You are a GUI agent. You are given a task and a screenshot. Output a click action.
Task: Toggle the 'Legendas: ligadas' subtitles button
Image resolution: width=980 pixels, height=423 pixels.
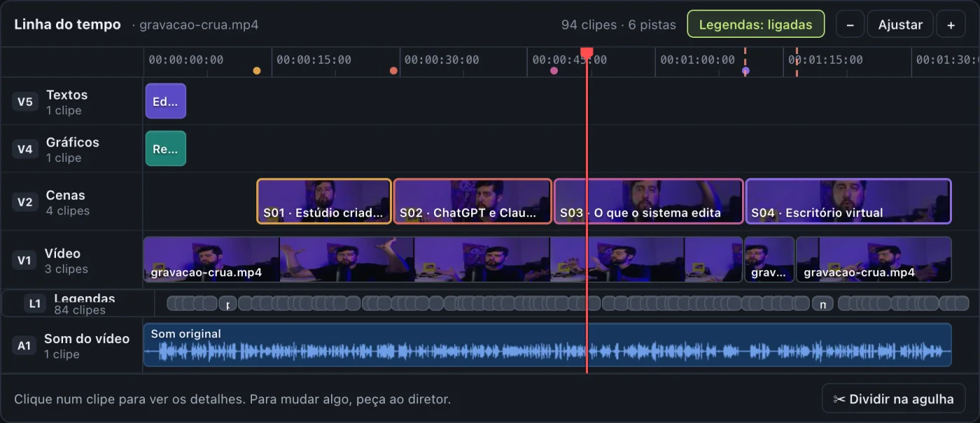(x=755, y=25)
